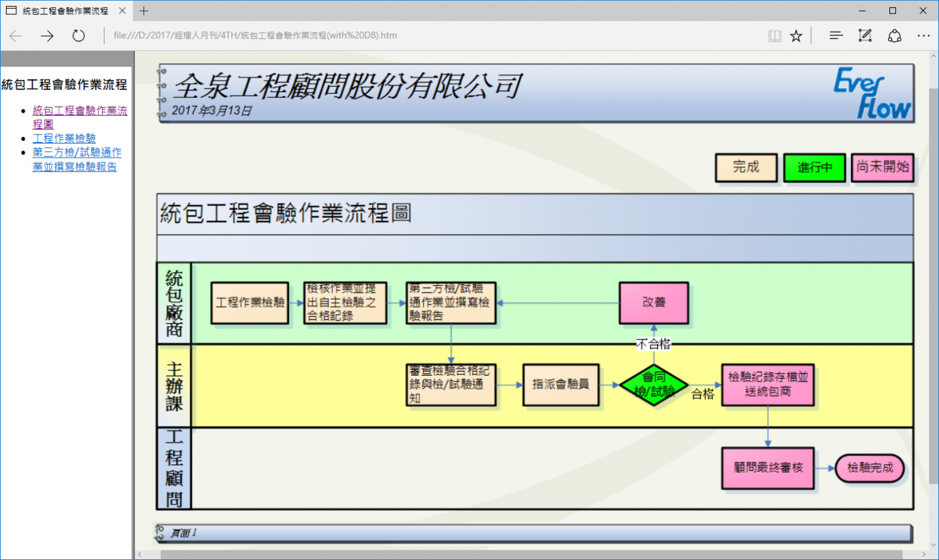Go forward with the forward arrow
Screen dimensions: 939x560
coord(47,36)
